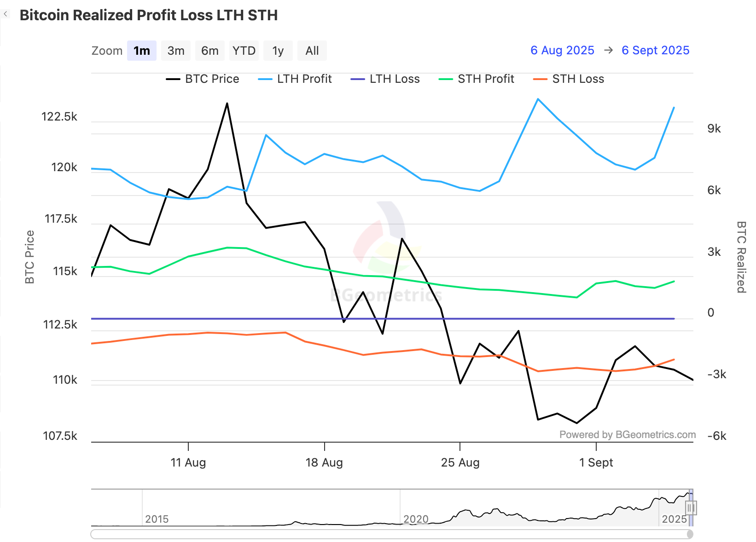Hide the LTH Profit legend series
This screenshot has width=756, height=542.
295,79
